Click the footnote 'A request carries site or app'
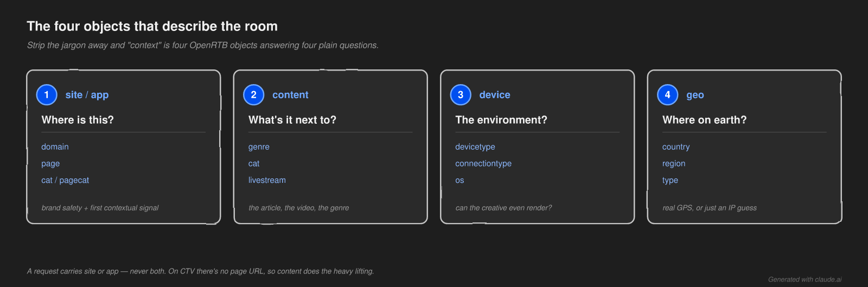The image size is (868, 287). (x=201, y=271)
